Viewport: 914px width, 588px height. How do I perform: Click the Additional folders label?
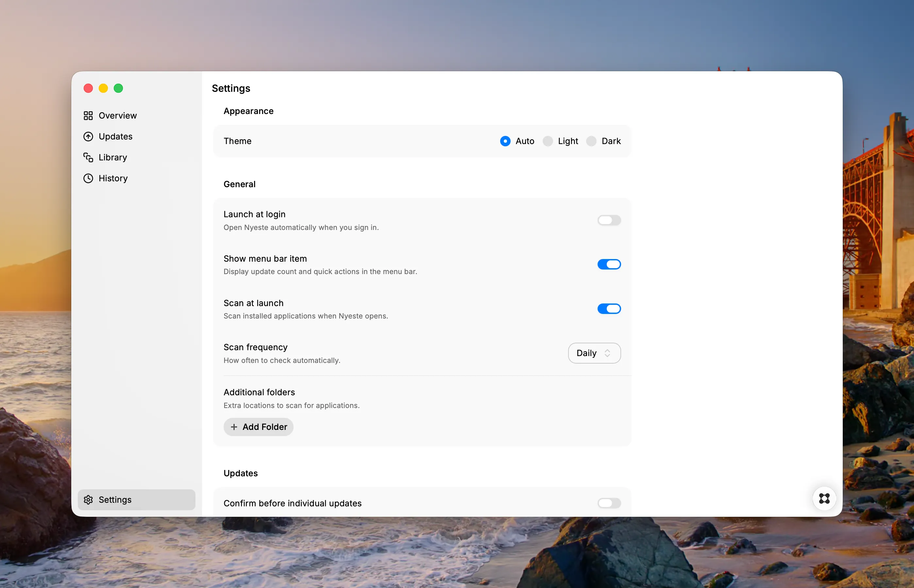coord(259,393)
